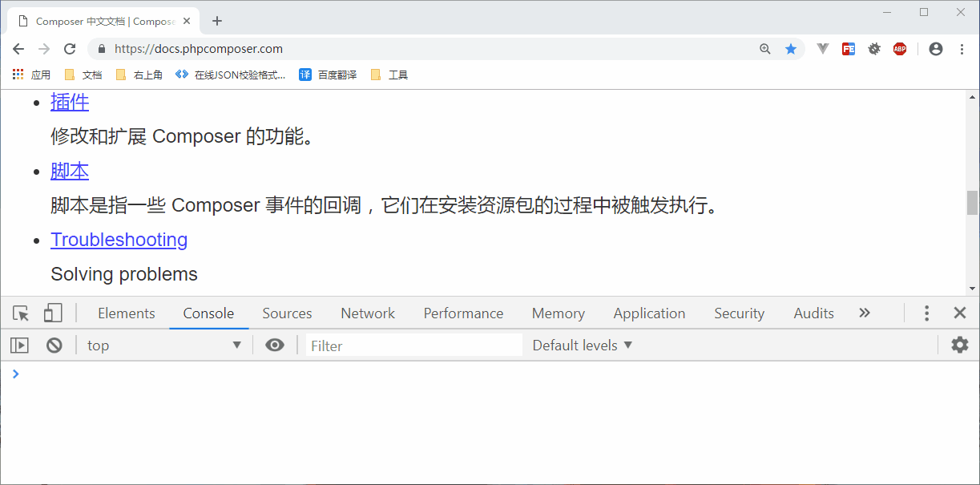
Task: Open the 在线JSON校验格式 bookmark
Action: (231, 75)
